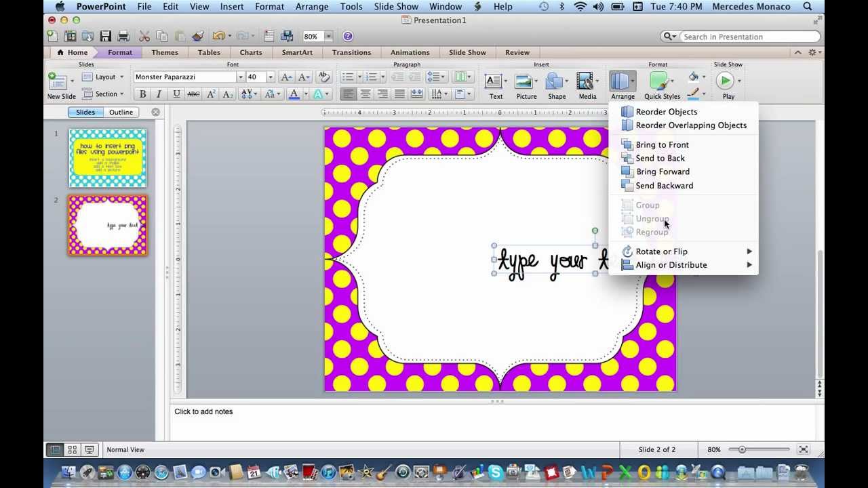868x488 pixels.
Task: Open the Animations ribbon tab
Action: point(410,52)
